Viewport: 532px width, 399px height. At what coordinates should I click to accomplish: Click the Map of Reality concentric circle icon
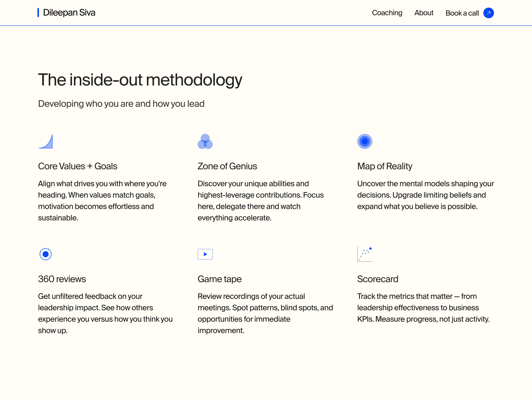(365, 141)
